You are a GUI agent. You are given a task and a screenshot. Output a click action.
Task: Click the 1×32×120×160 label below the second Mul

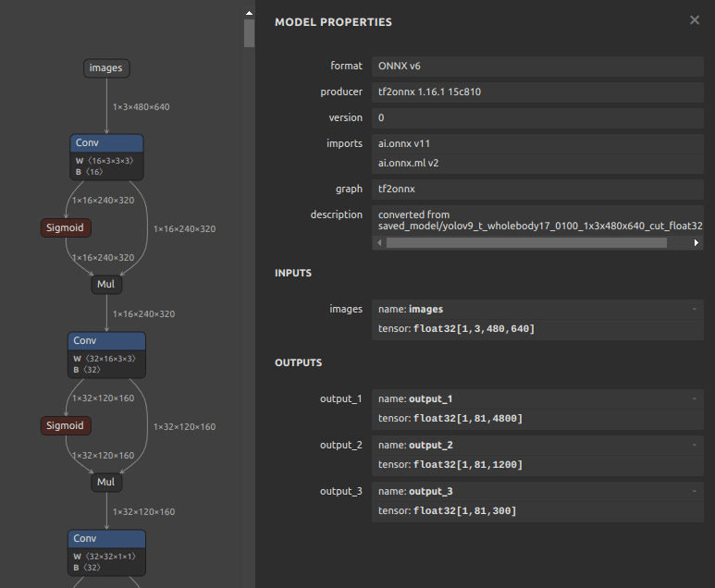[x=143, y=512]
